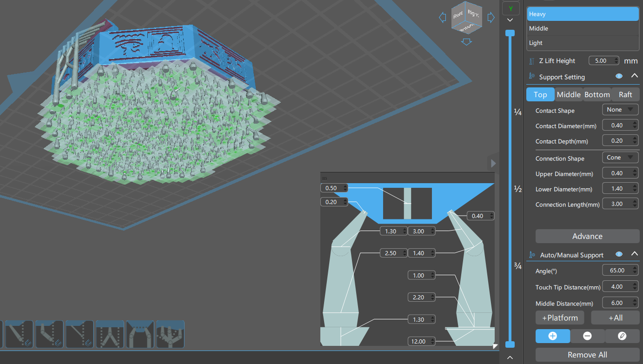Rotate view down using arrow below cube

click(x=467, y=42)
